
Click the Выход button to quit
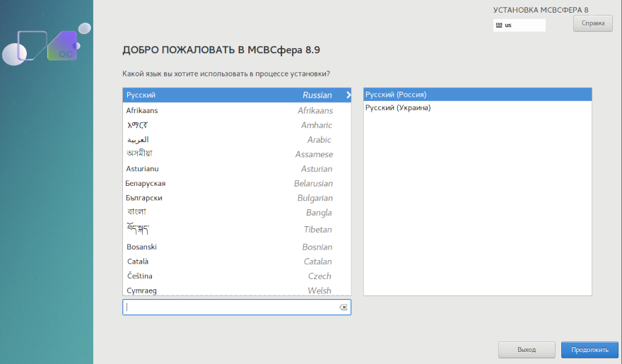click(x=526, y=350)
